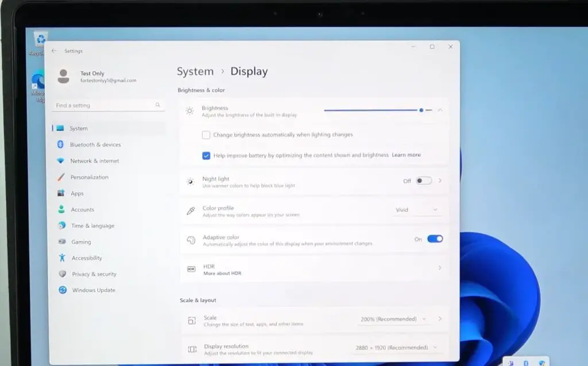The width and height of the screenshot is (588, 366).
Task: Check Change brightness automatically when lighting changes
Action: click(x=205, y=134)
